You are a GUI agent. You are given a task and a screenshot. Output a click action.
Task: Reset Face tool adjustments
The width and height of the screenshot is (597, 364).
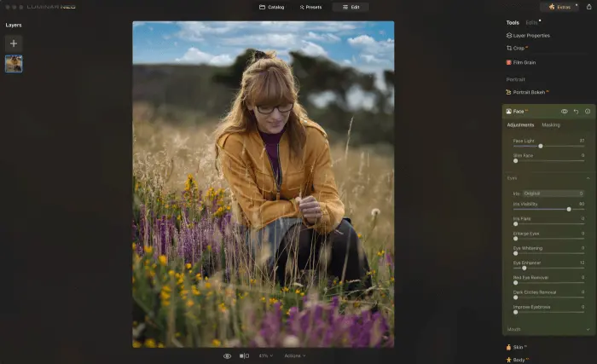pos(576,111)
